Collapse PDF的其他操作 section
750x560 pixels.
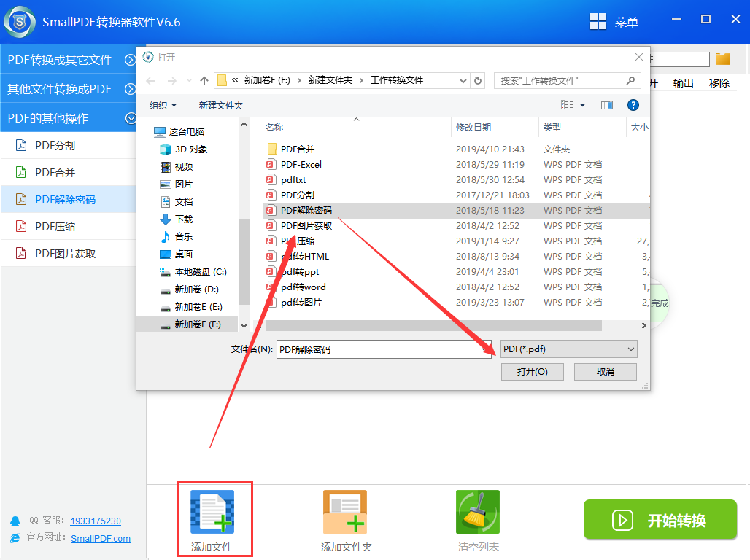coord(69,118)
